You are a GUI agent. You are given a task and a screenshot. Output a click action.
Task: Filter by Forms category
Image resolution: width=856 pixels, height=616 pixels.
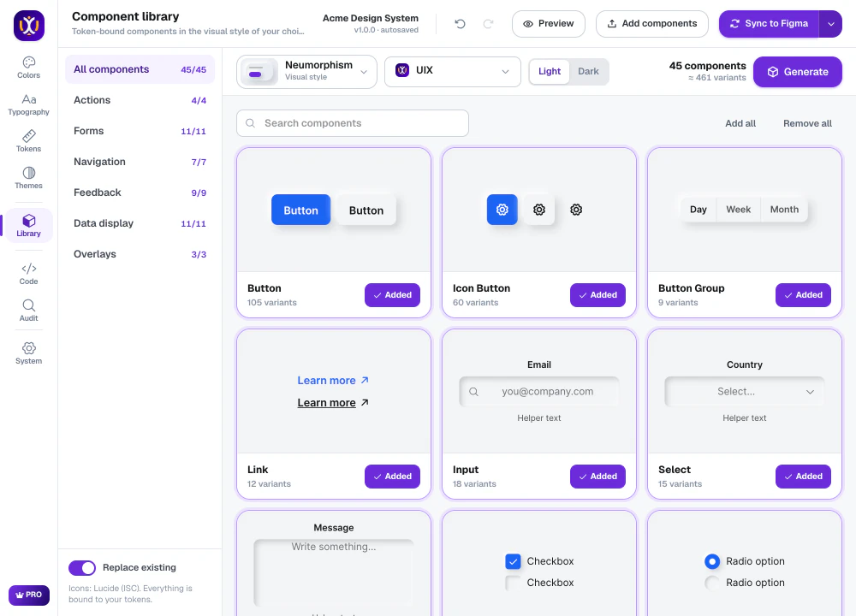pyautogui.click(x=140, y=131)
